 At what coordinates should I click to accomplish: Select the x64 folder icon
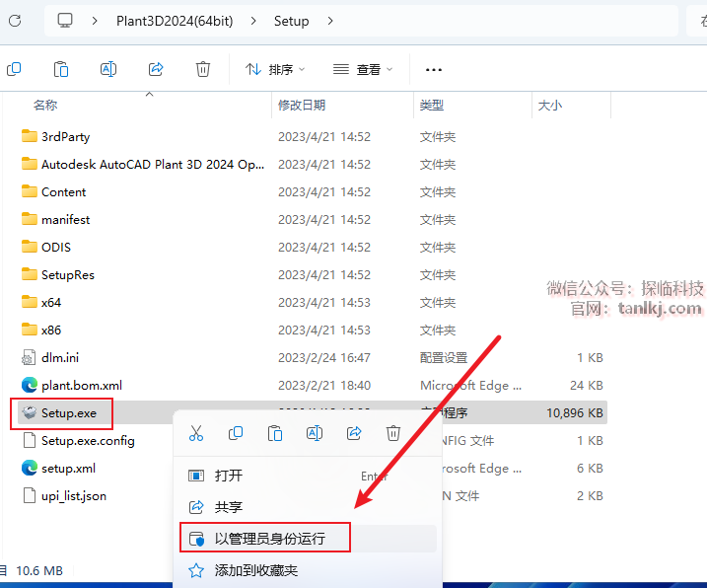tap(30, 302)
